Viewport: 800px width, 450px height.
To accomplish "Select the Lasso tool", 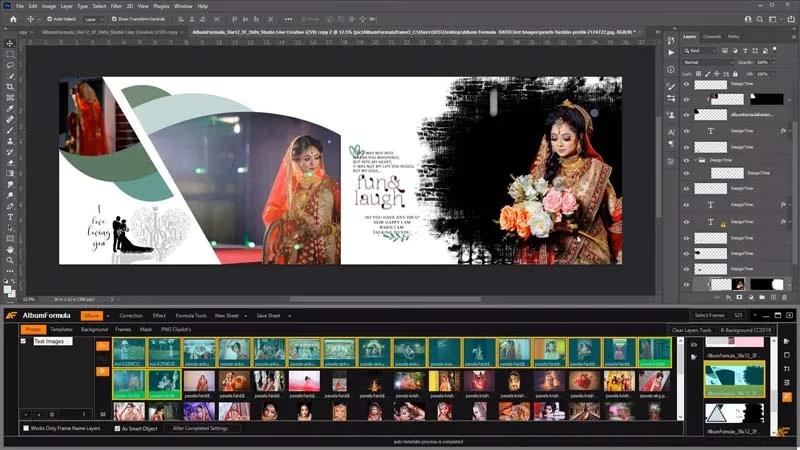I will [x=10, y=65].
